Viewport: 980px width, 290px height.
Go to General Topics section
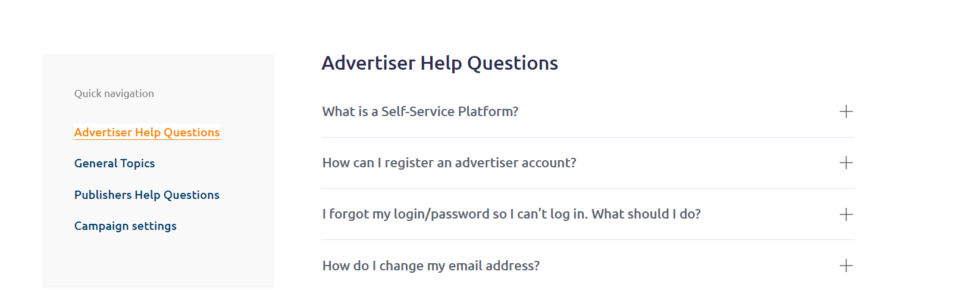pos(114,163)
